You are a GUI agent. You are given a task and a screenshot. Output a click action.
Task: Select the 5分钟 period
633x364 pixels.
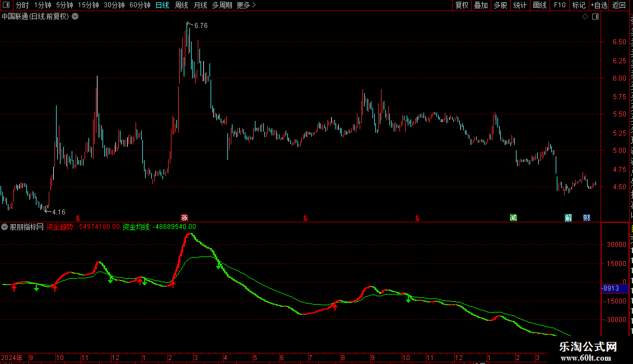click(64, 5)
